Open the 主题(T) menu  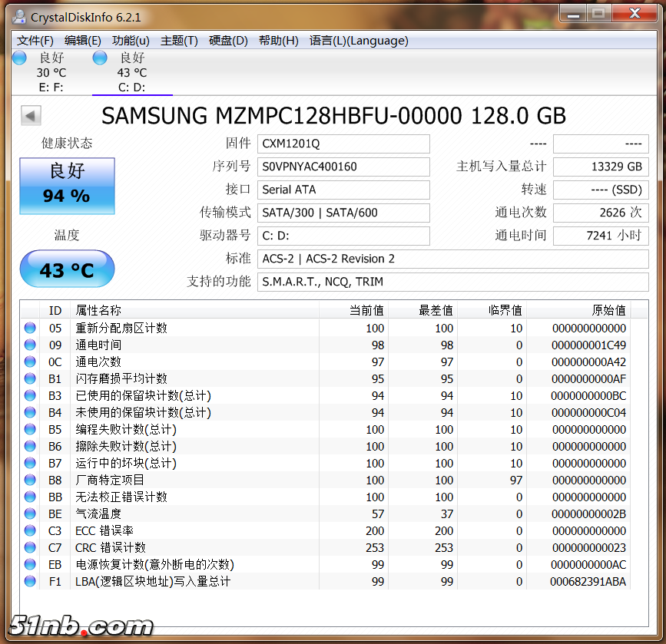(179, 41)
